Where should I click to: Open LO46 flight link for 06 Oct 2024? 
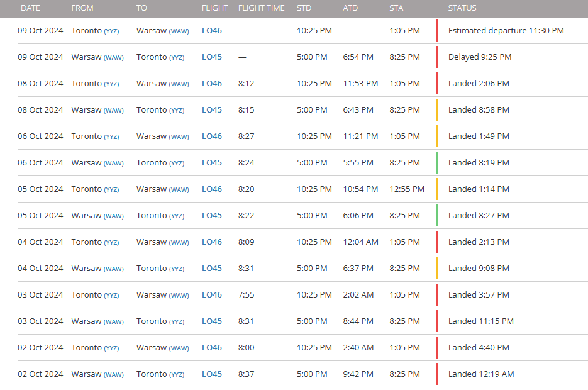tap(212, 136)
